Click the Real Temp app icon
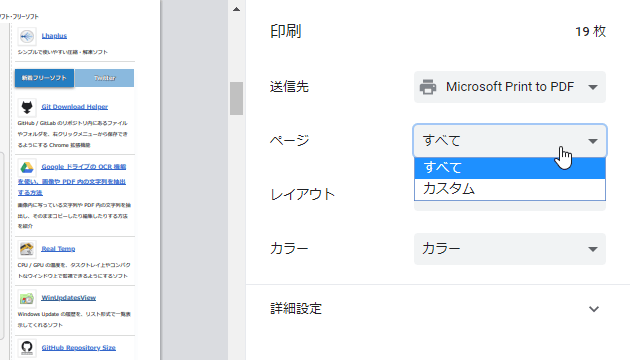 pyautogui.click(x=27, y=250)
